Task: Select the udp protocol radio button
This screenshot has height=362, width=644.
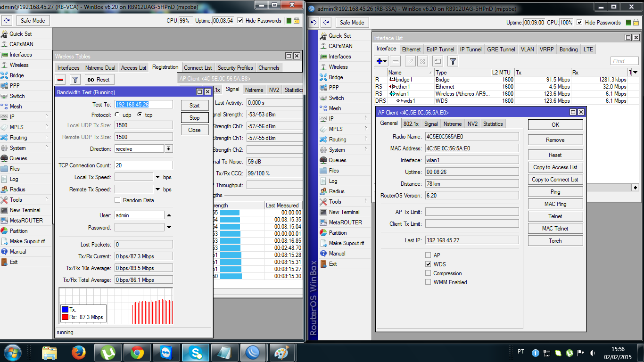Action: [117, 115]
